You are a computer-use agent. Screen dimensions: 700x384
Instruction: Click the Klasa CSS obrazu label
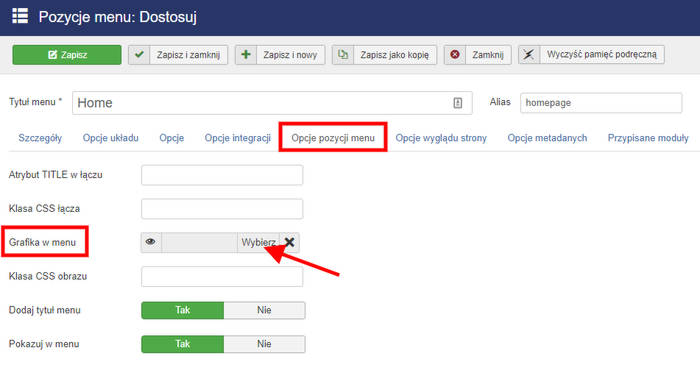click(x=48, y=276)
